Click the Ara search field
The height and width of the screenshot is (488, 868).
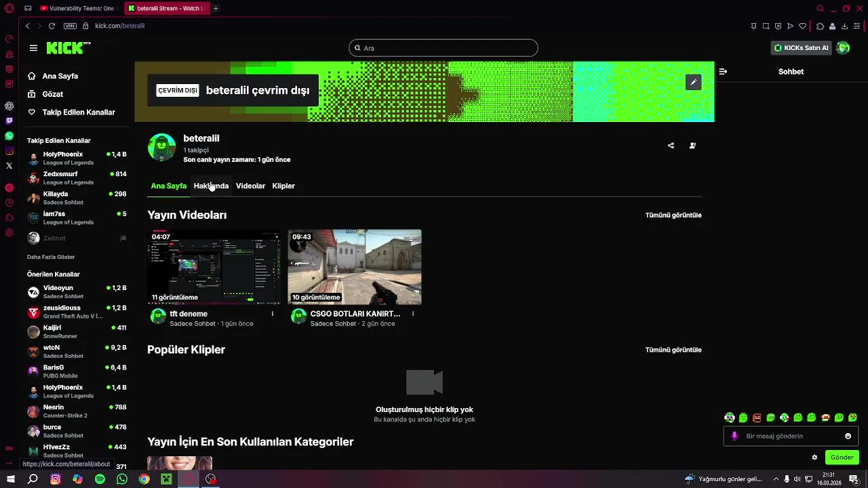click(x=443, y=48)
